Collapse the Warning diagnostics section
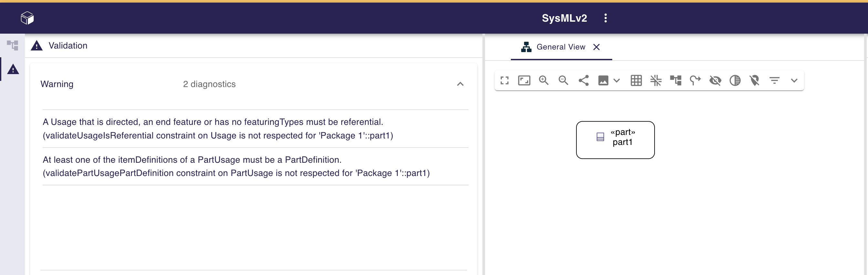This screenshot has height=275, width=868. (x=460, y=84)
